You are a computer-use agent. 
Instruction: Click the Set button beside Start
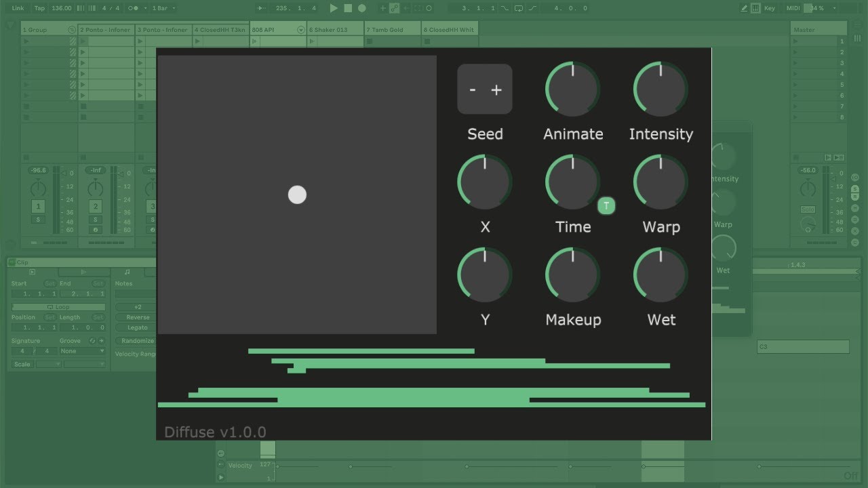(x=50, y=284)
